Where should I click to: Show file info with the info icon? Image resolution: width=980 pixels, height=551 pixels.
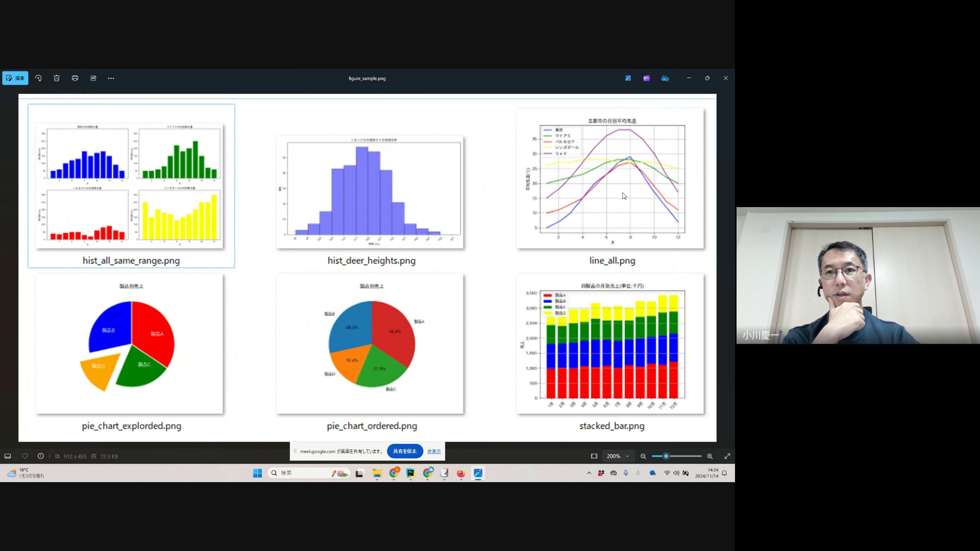point(41,456)
